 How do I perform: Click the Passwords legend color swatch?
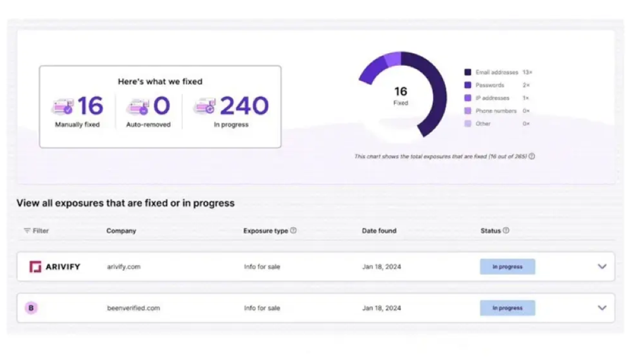468,85
